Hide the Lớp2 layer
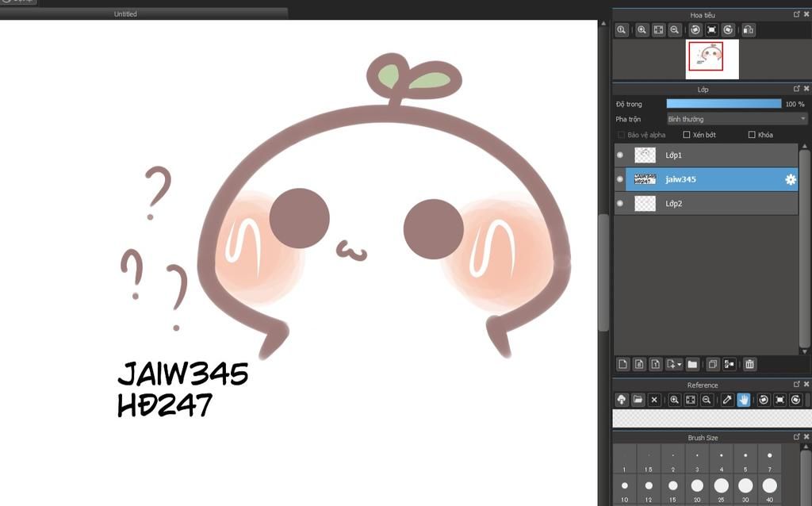This screenshot has width=812, height=506. [620, 204]
